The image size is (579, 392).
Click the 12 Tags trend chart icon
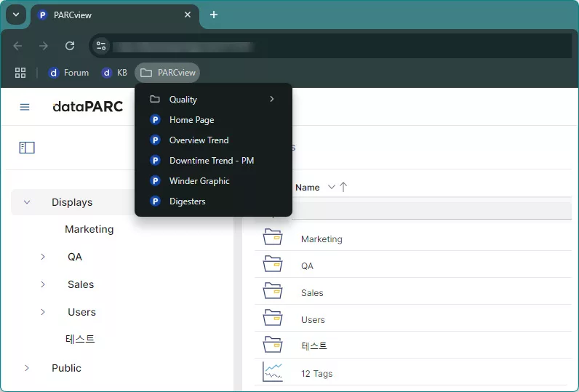(273, 372)
